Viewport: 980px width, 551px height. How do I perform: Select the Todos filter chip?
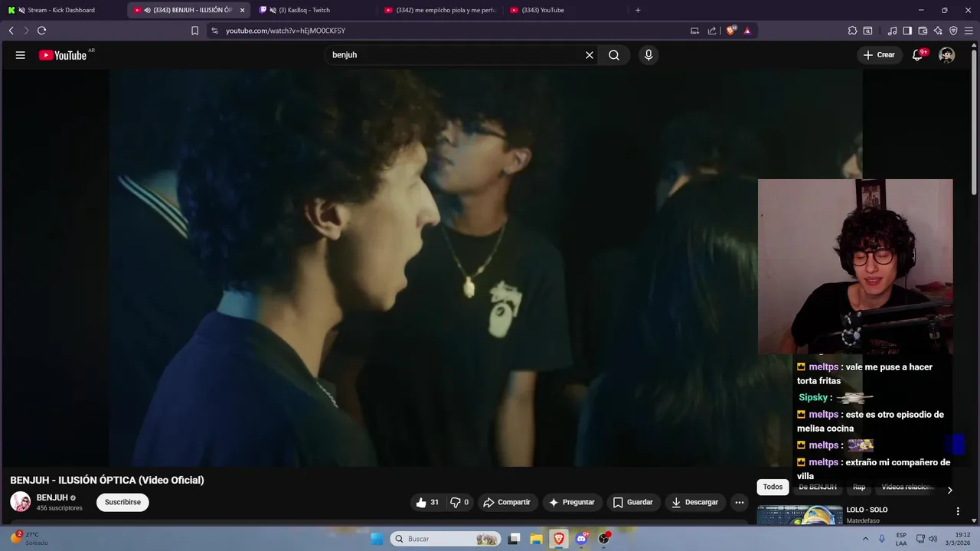point(773,487)
